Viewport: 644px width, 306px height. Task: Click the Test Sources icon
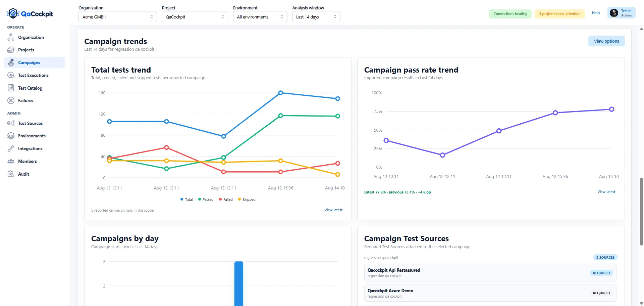click(11, 123)
